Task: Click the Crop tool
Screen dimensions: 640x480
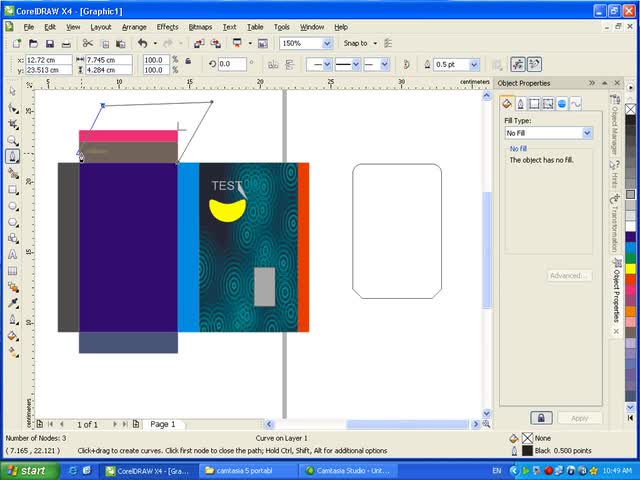Action: 13,123
